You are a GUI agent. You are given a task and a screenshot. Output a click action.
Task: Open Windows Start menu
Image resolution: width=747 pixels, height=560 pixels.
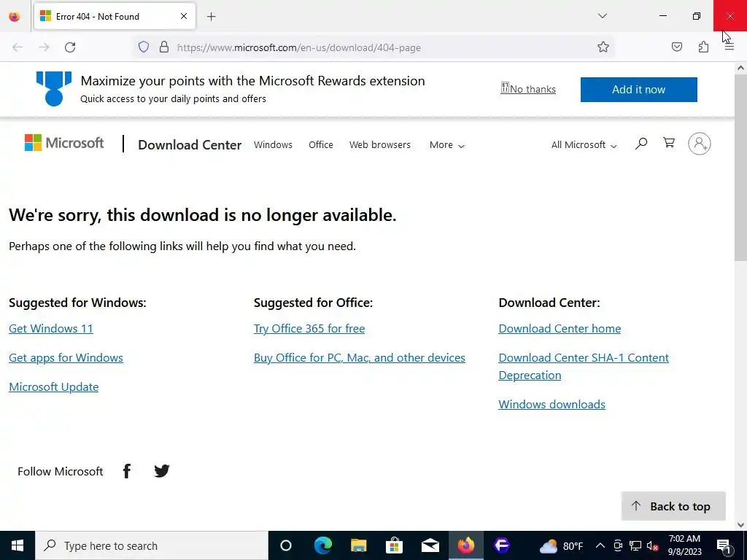(x=18, y=545)
